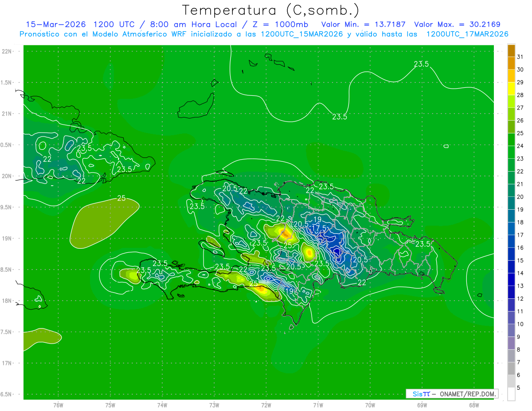Screen dimensions: 532x411
Task: Click the colorbar swatch between 24 and 25
Action: tap(511, 140)
